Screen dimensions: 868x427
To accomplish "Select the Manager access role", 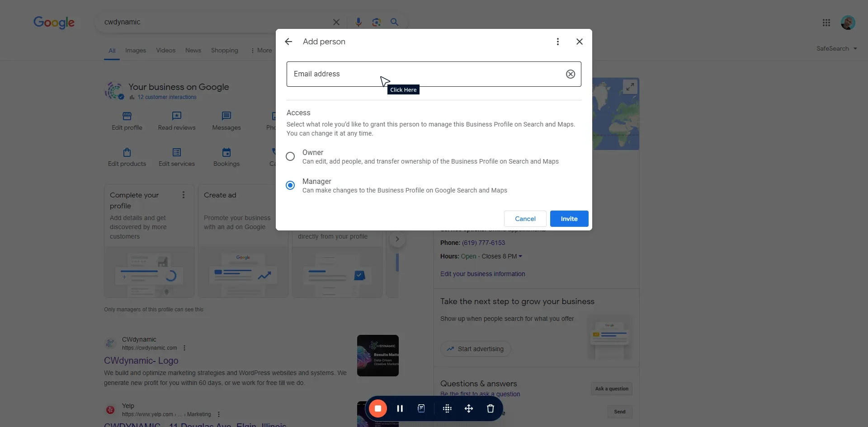I will pos(290,185).
